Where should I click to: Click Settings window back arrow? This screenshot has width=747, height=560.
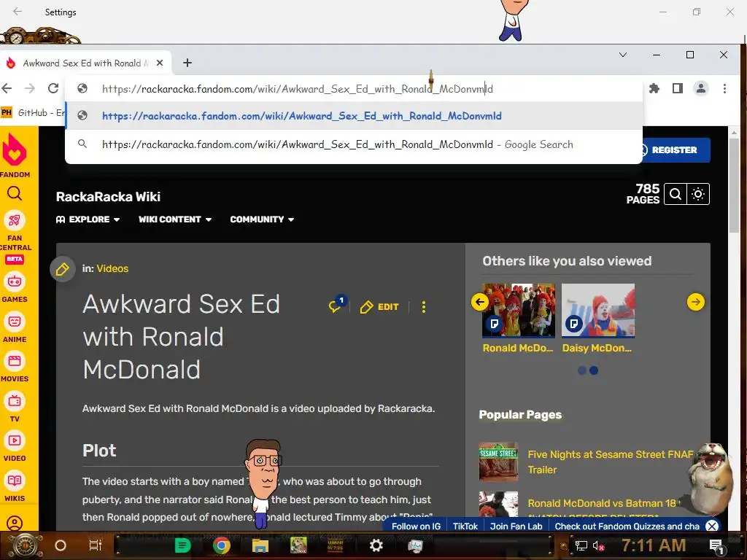coord(18,12)
